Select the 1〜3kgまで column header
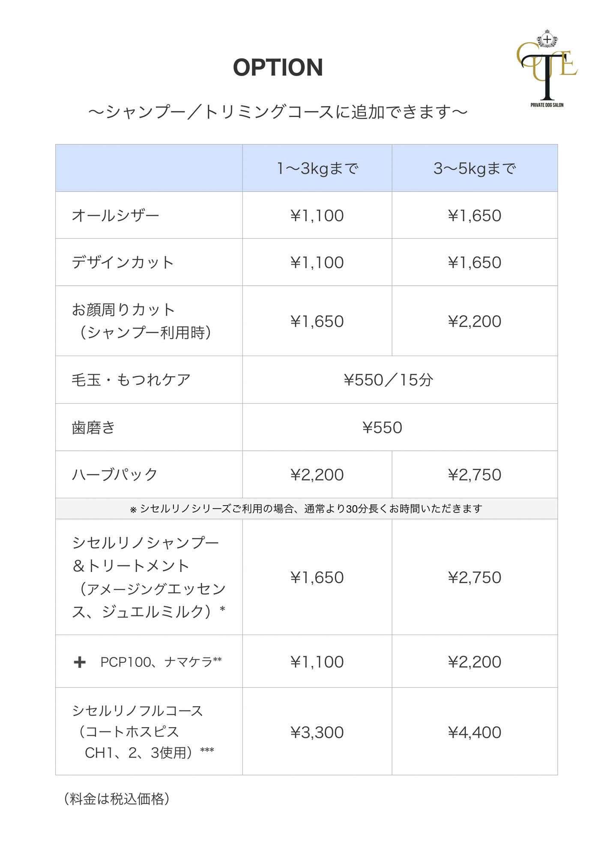The image size is (616, 857). pos(317,168)
